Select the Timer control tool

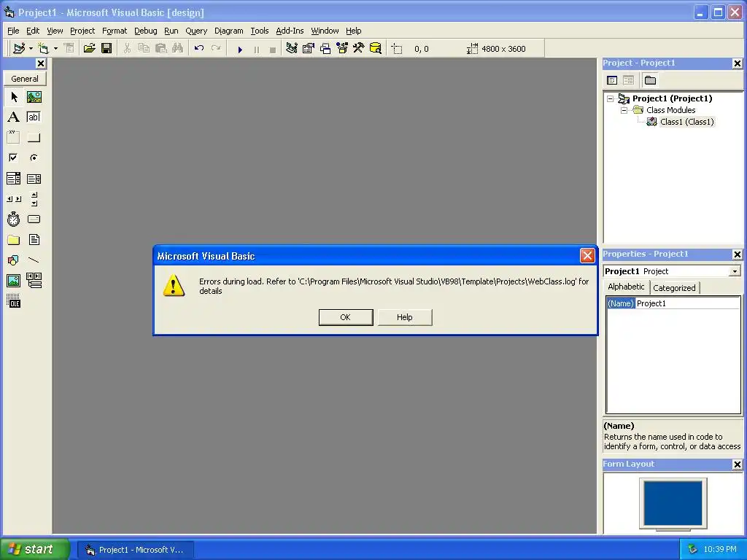pos(14,219)
